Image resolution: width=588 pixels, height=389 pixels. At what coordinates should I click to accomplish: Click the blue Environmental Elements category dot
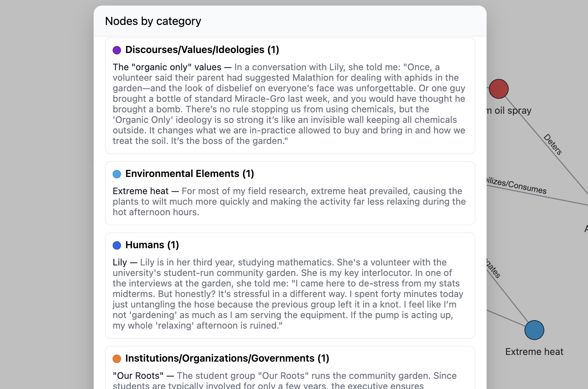116,174
